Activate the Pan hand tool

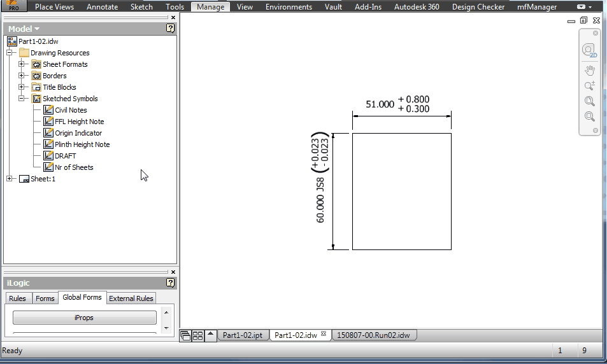[x=590, y=71]
